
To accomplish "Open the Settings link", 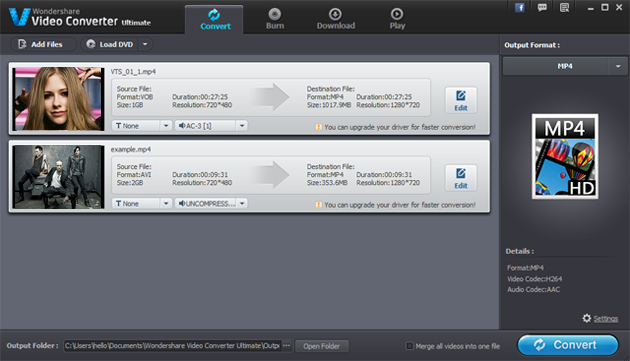I will [605, 319].
